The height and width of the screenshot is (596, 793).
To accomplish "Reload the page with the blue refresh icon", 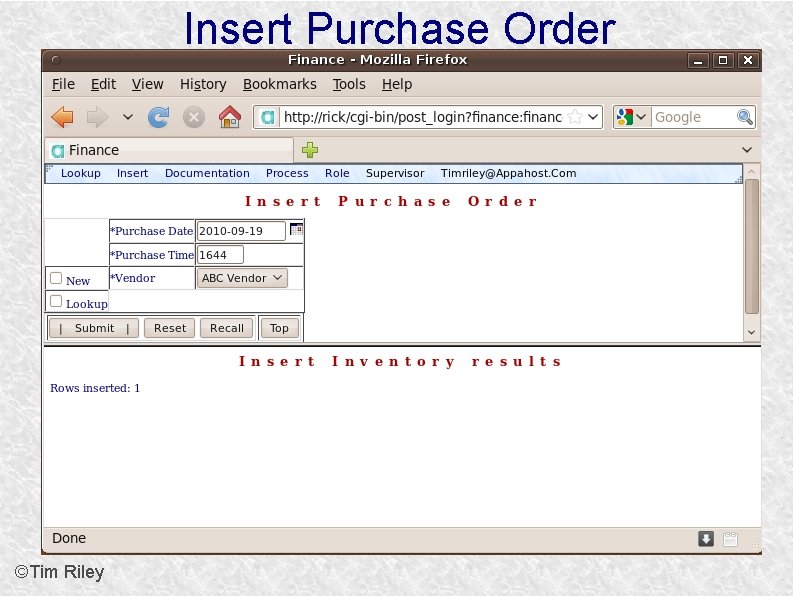I will [158, 117].
